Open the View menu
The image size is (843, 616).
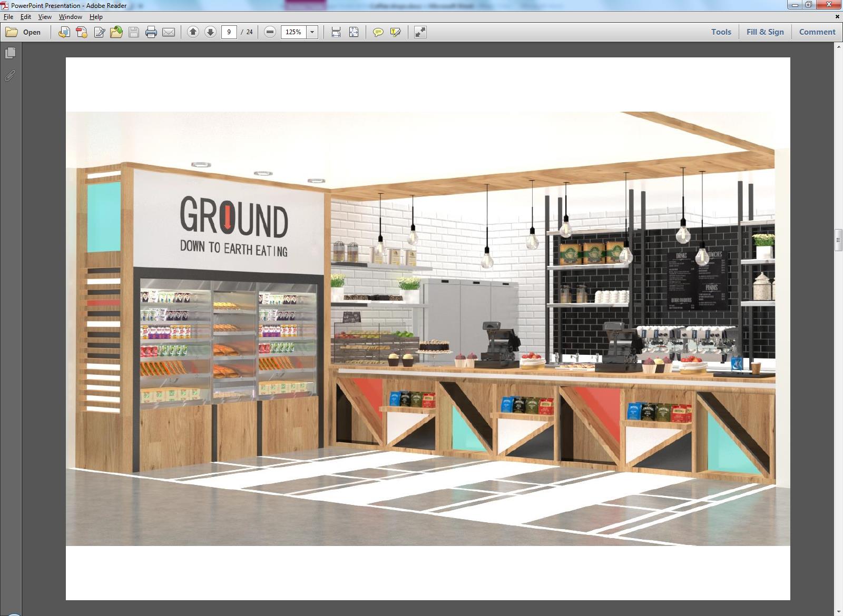45,17
